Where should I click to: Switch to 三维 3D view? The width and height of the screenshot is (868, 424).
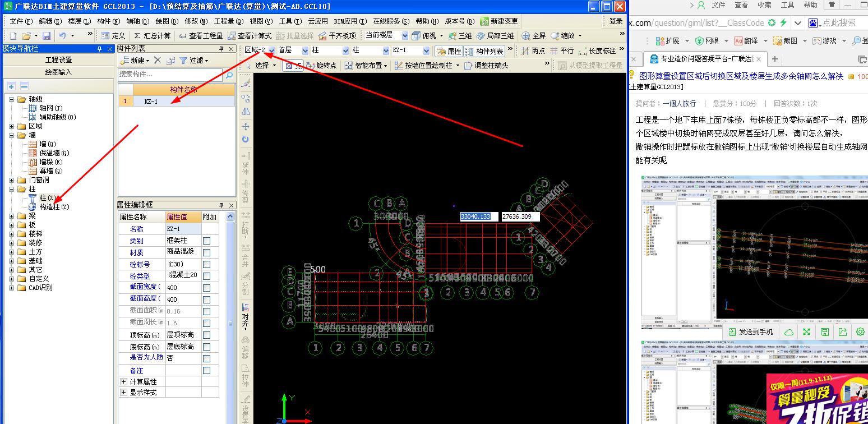[460, 35]
